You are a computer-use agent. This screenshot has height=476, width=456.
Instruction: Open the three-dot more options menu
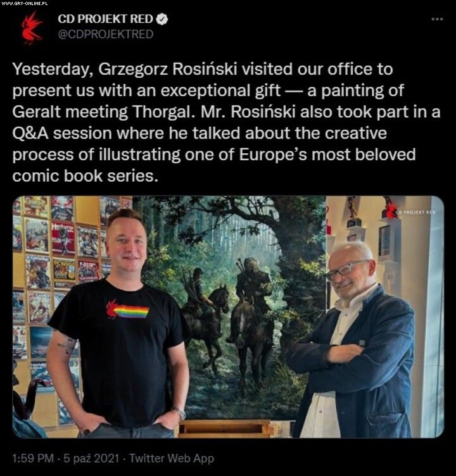(x=437, y=19)
